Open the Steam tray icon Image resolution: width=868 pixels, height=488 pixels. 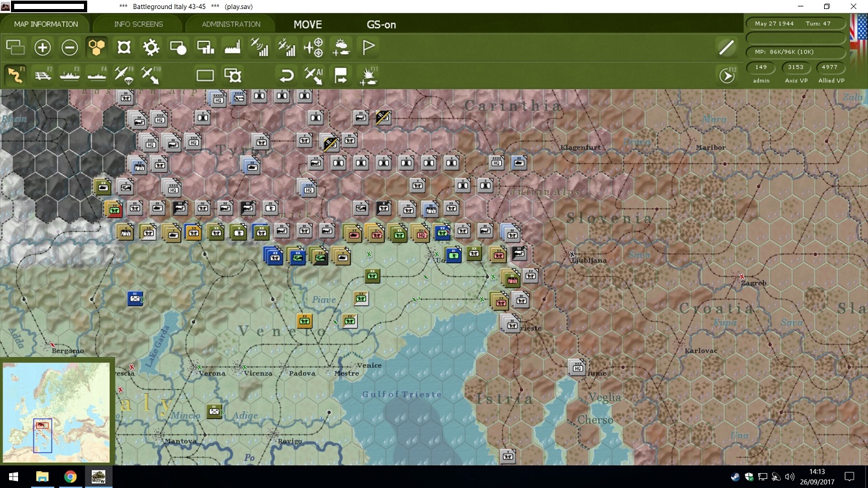click(735, 477)
